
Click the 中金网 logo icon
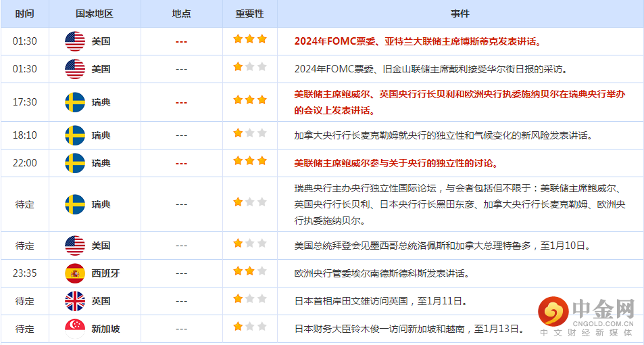(553, 313)
